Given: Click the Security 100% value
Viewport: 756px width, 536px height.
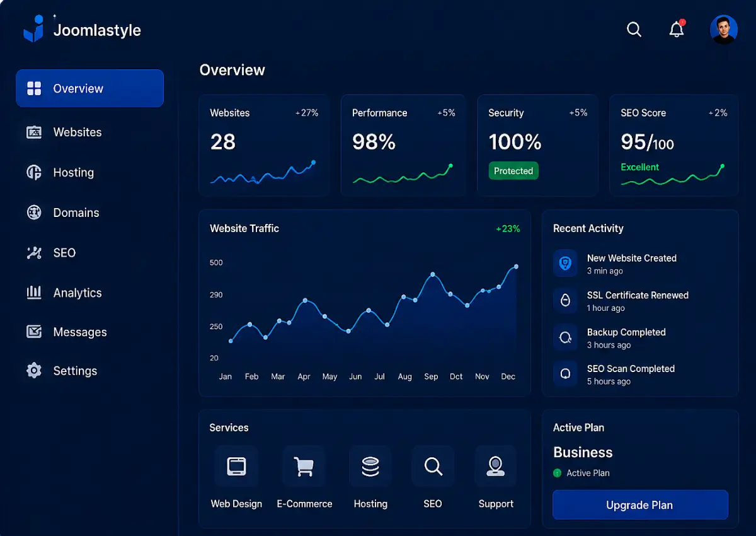Looking at the screenshot, I should pyautogui.click(x=515, y=142).
